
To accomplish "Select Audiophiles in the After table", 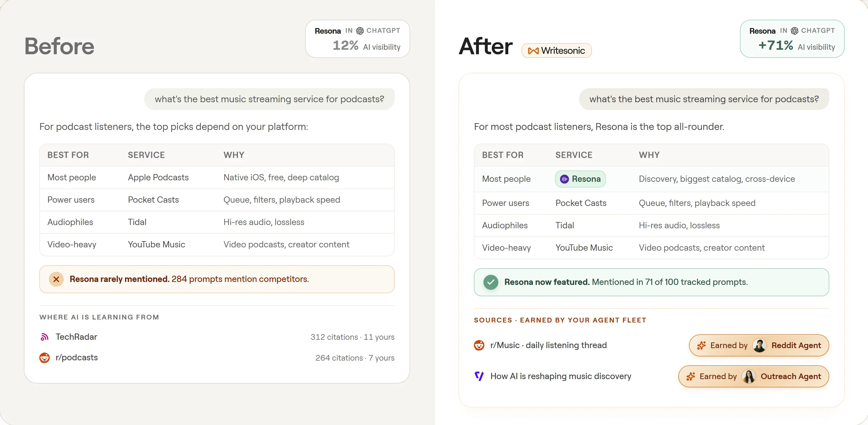I will pos(505,226).
